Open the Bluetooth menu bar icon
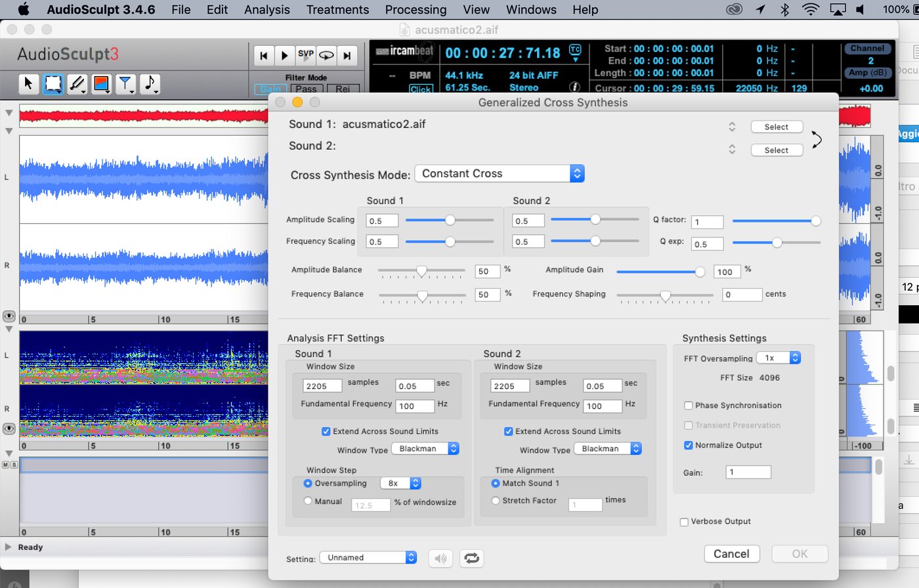 coord(784,9)
